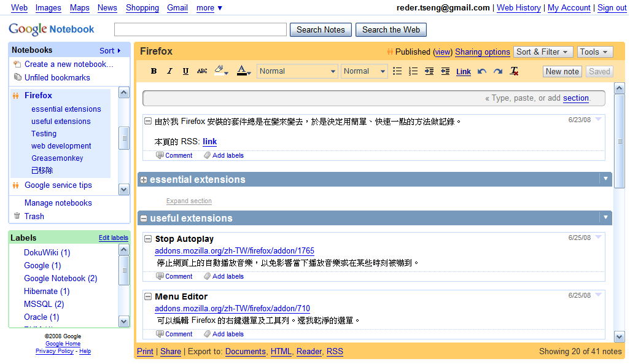
Task: Click Comment icon under Stop Autoplay note
Action: (160, 276)
